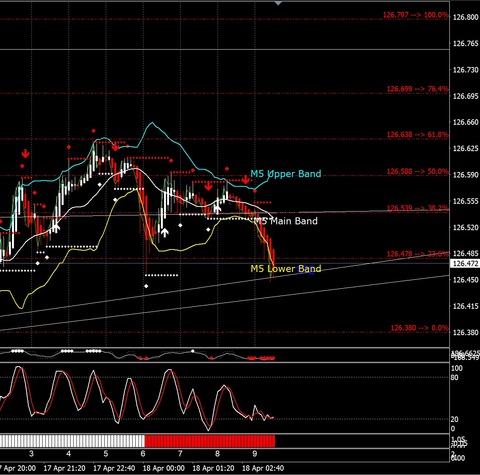
Task: Click session number 8 below the chart
Action: coord(217,454)
